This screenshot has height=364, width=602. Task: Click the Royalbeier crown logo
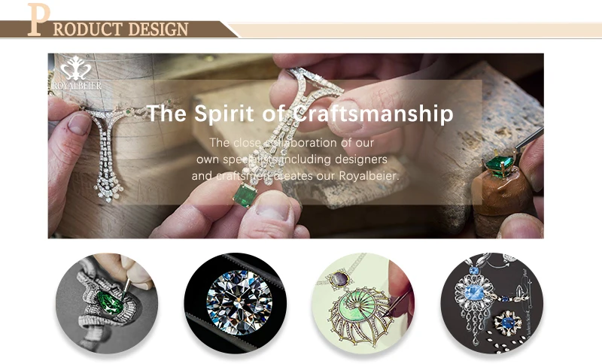[76, 68]
